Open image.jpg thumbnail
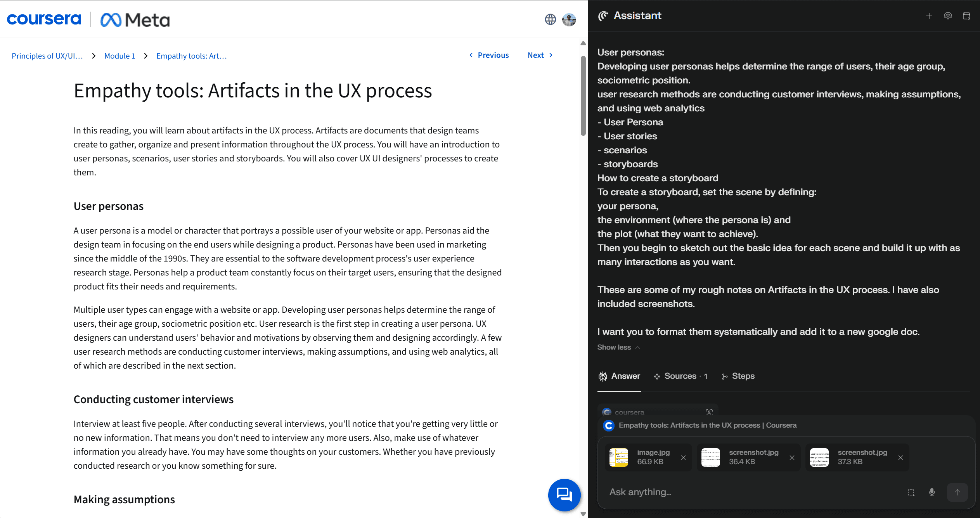Screen dimensions: 980x518 tap(619, 457)
